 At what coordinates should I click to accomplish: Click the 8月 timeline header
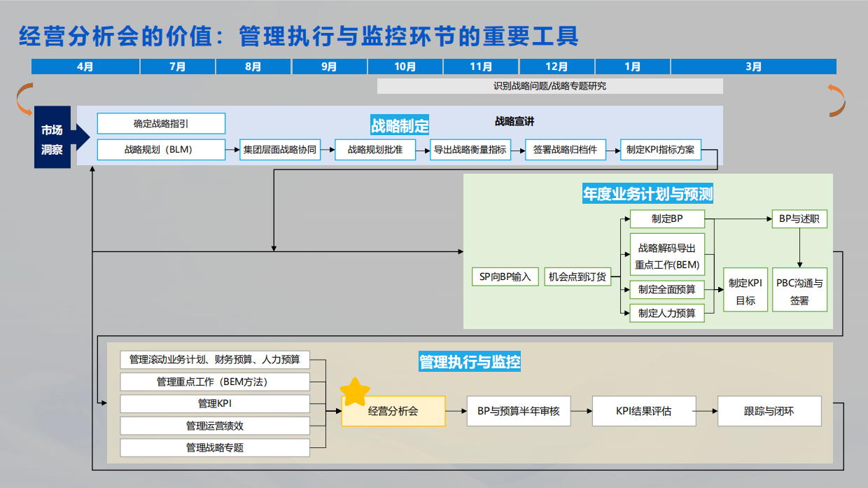click(x=253, y=67)
